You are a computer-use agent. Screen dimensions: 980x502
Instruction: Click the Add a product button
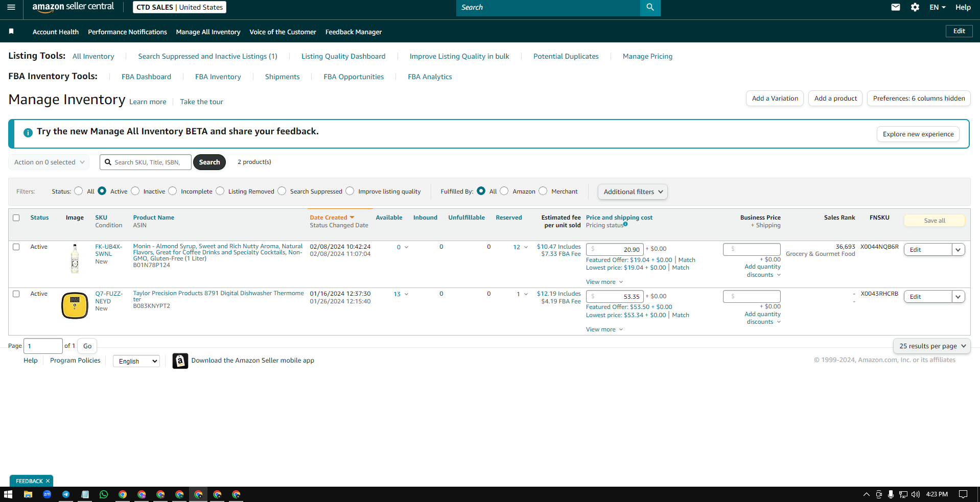pos(835,99)
